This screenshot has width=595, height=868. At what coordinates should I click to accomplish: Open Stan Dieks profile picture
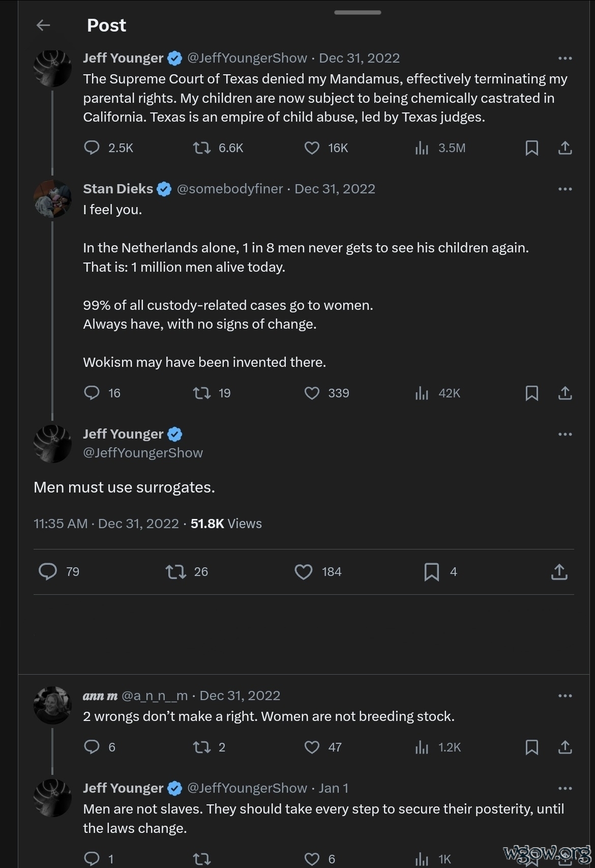click(x=52, y=199)
